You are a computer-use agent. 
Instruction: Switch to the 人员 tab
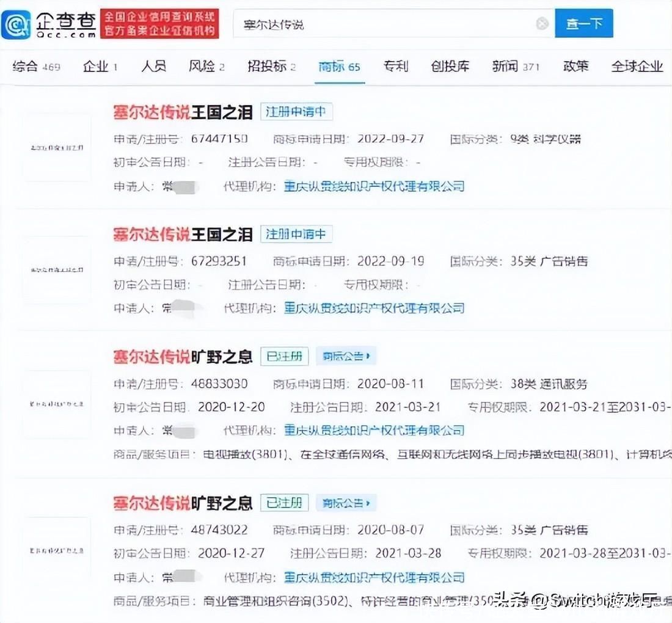(153, 67)
